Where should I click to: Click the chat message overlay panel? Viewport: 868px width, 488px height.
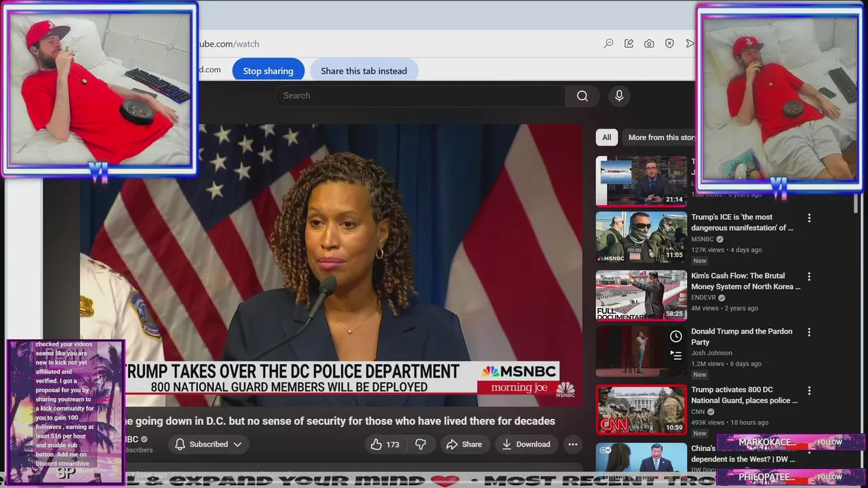(66, 411)
